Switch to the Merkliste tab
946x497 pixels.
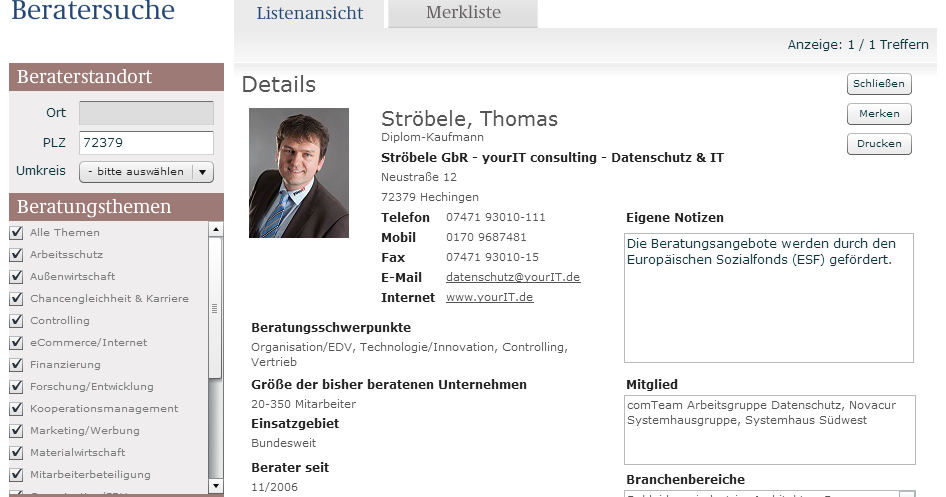[x=463, y=13]
